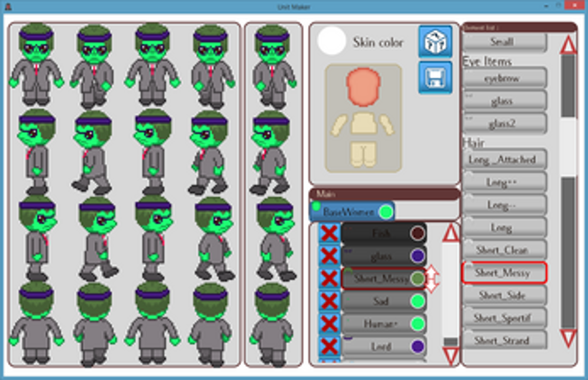Pick Short_Messy in the Hair element list
The height and width of the screenshot is (380, 588).
tap(504, 272)
